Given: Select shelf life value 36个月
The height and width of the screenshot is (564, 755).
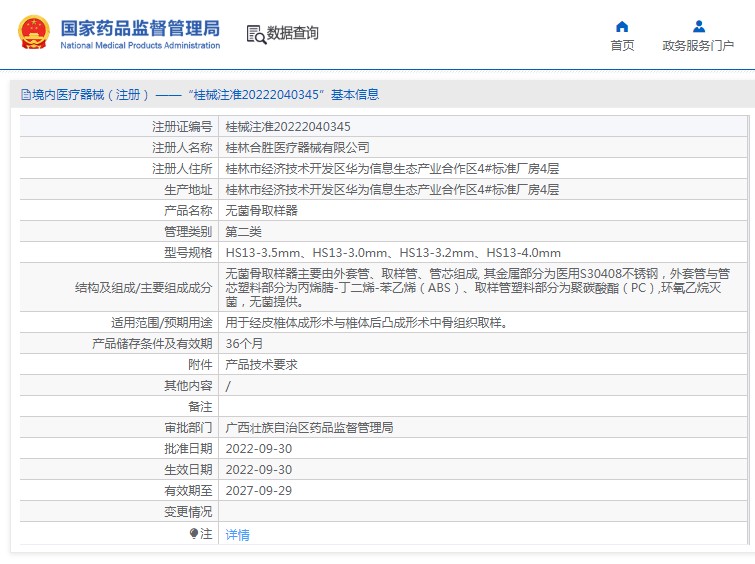Looking at the screenshot, I should [x=244, y=343].
